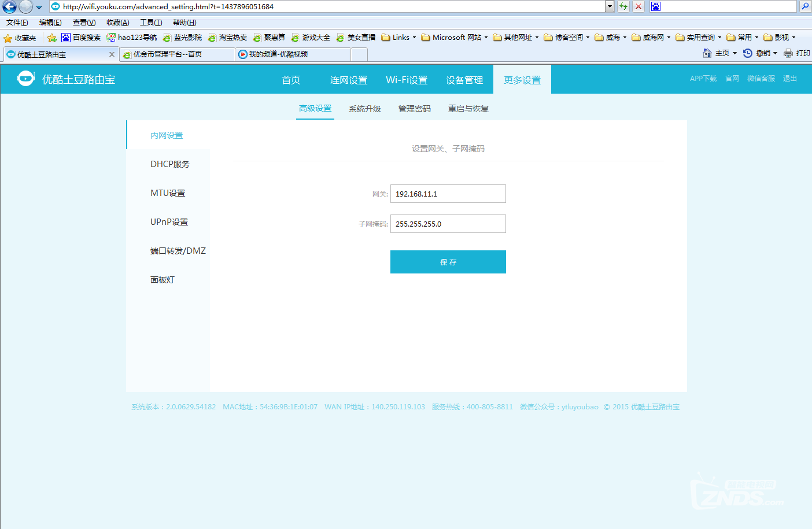Click the 微信客服 link

point(761,79)
